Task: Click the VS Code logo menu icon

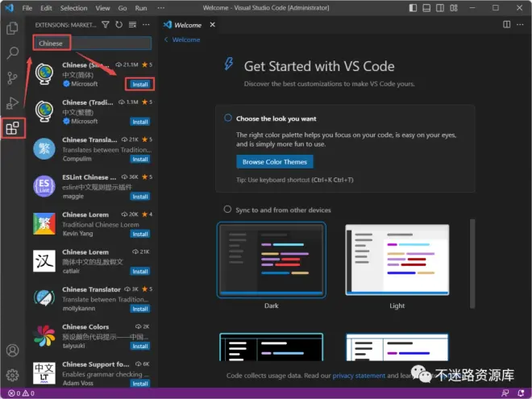Action: 10,8
